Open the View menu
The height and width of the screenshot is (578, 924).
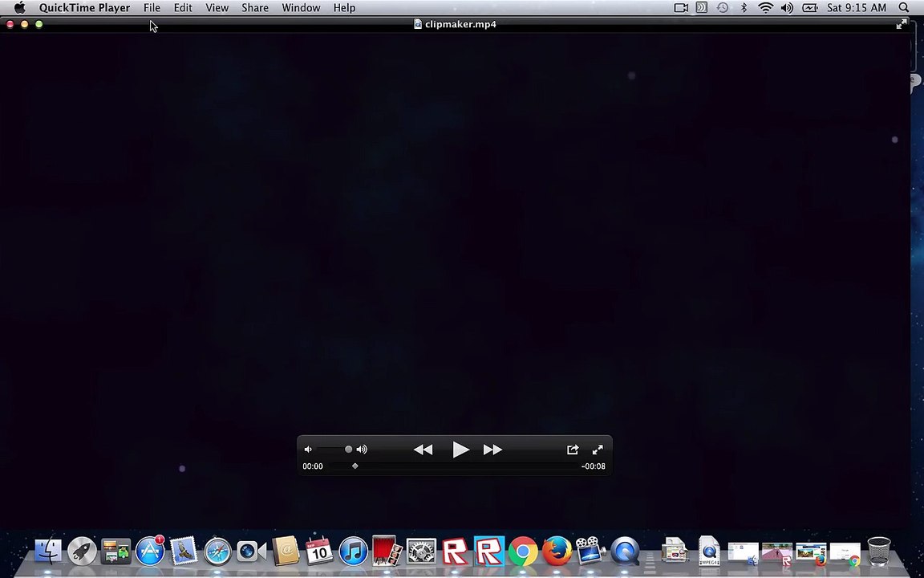coord(217,8)
